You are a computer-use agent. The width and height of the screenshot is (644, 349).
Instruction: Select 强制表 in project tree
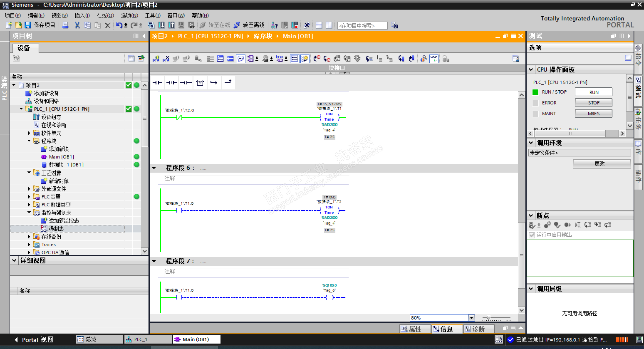coord(56,229)
